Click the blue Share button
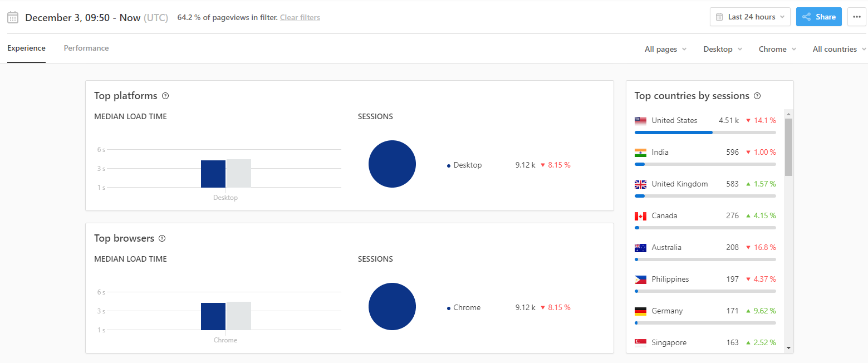The width and height of the screenshot is (868, 363). (x=818, y=17)
